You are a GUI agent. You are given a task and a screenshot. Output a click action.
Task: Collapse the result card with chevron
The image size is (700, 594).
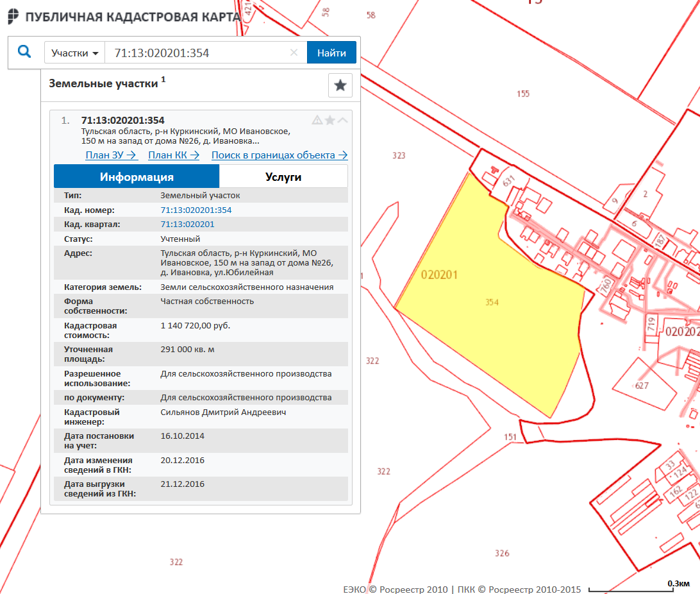[x=343, y=120]
